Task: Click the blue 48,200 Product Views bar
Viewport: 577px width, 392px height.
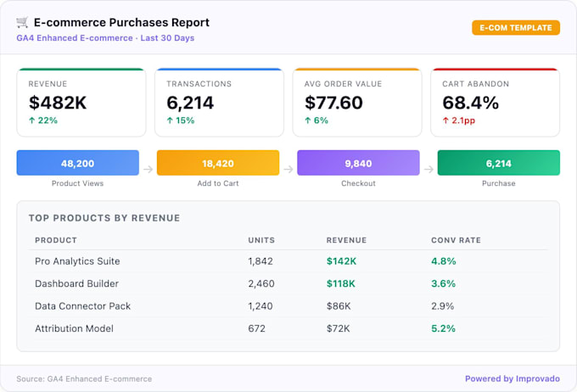Action: click(78, 163)
